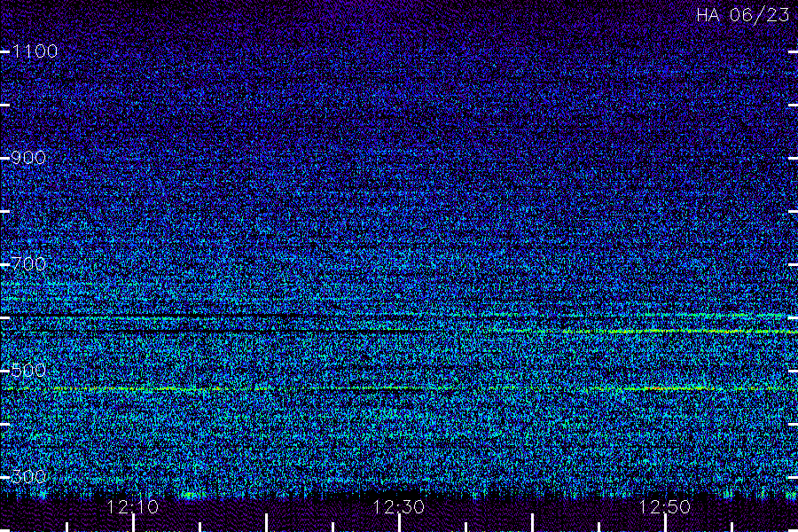This screenshot has width=798, height=532.
Task: Click the tall tick mark below 12:10
Action: coord(133,523)
